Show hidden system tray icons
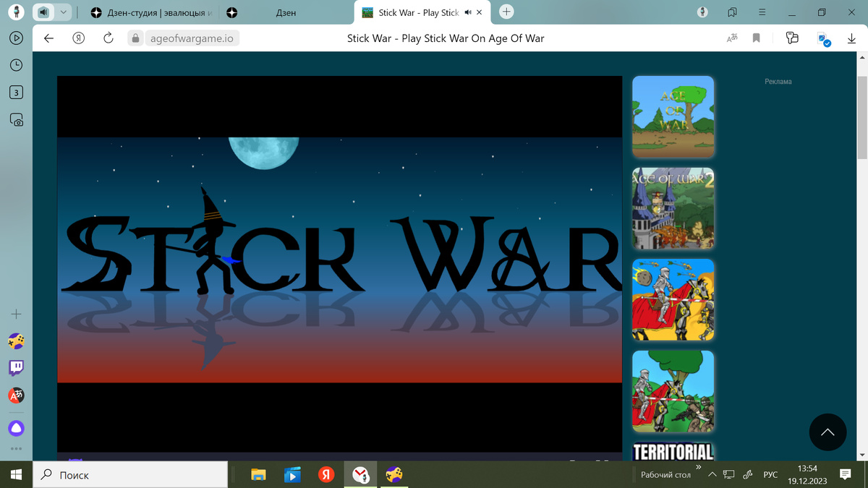Screen dimensions: 868x488 [x=712, y=475]
